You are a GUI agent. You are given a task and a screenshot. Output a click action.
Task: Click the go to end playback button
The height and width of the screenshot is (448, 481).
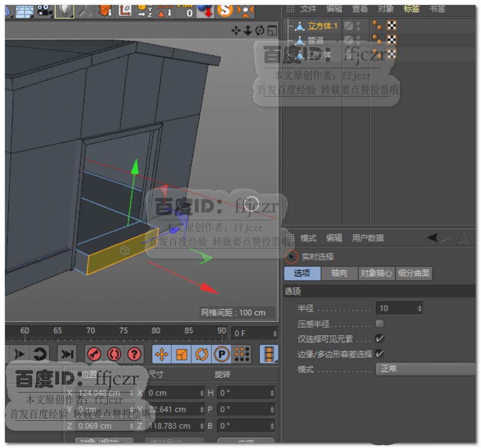pos(67,354)
